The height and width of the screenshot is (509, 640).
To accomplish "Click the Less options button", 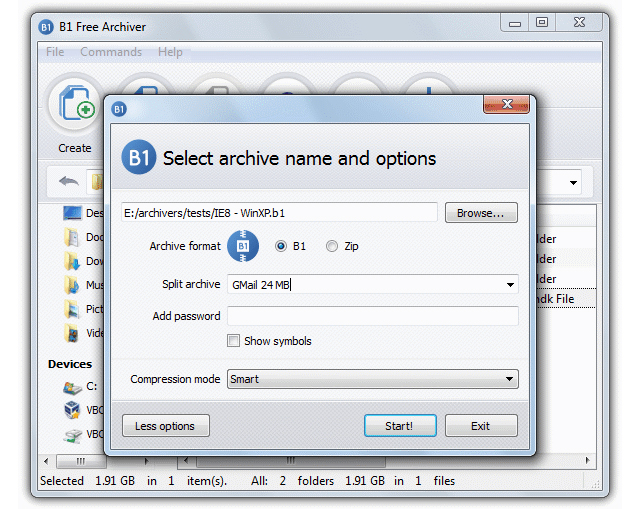I will [166, 426].
